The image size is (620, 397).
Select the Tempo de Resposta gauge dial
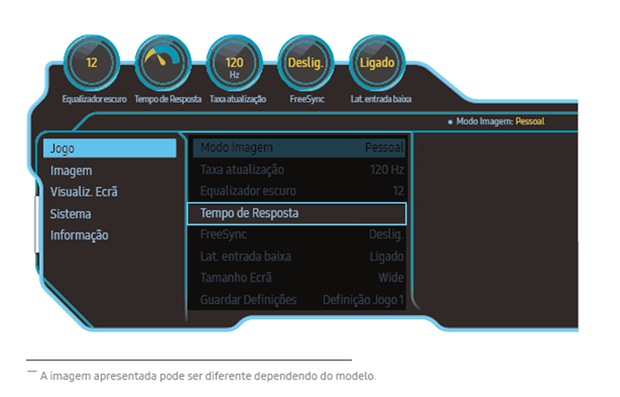coord(163,63)
